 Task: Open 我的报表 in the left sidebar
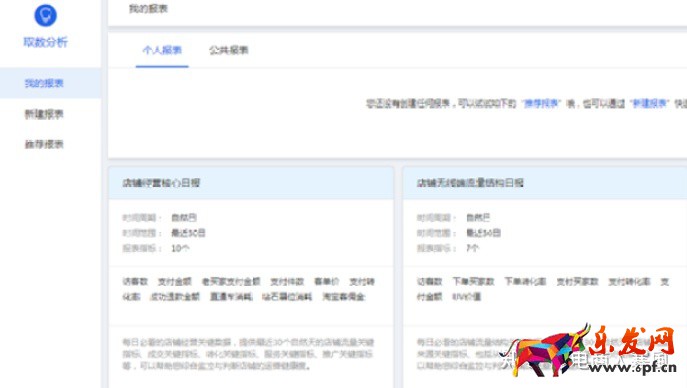pyautogui.click(x=44, y=83)
